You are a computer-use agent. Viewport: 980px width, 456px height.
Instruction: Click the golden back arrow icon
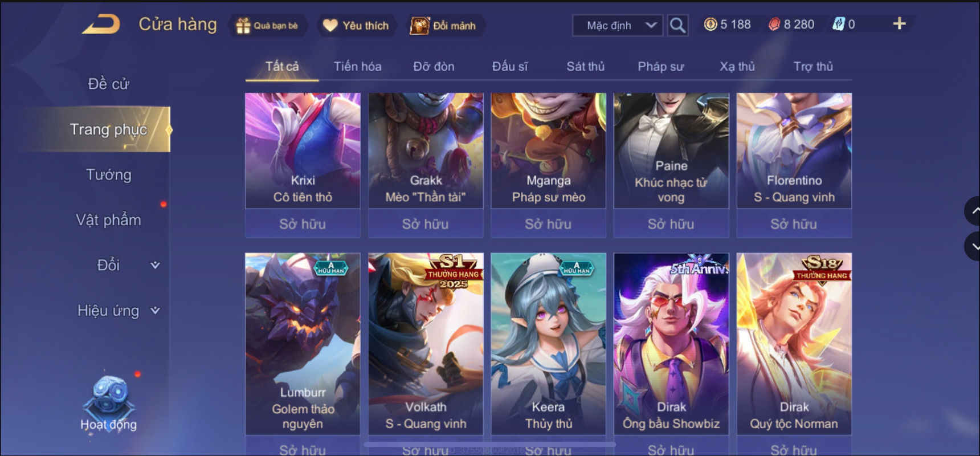pyautogui.click(x=101, y=25)
